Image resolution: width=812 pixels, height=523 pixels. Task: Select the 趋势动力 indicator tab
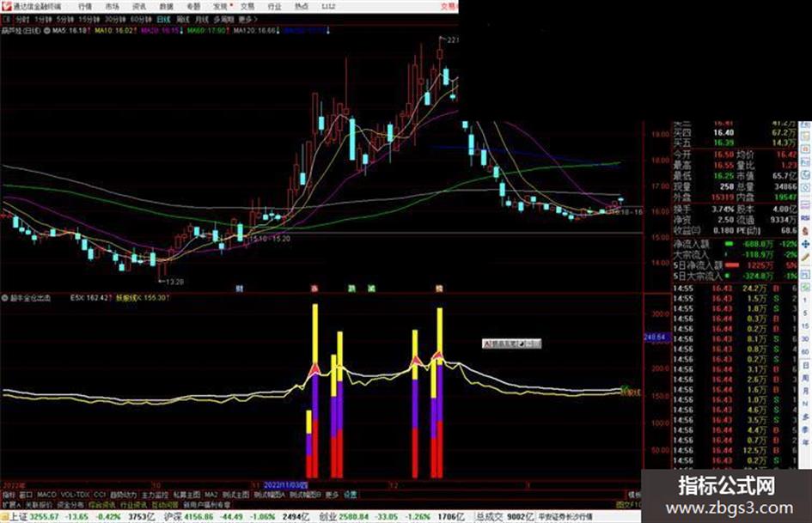pos(123,495)
